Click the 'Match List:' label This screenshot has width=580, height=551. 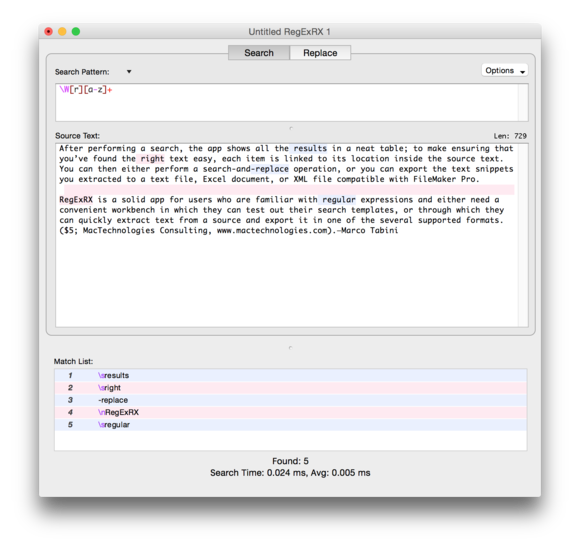[73, 361]
